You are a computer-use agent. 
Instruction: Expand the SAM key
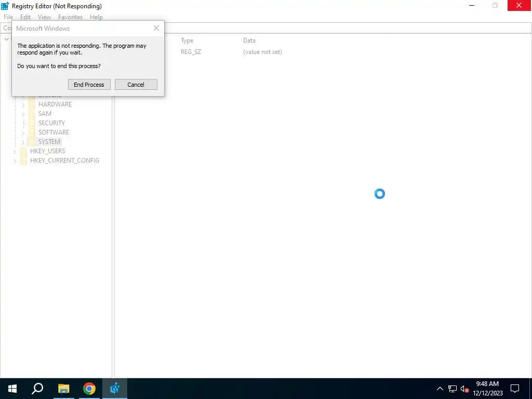[x=23, y=114]
